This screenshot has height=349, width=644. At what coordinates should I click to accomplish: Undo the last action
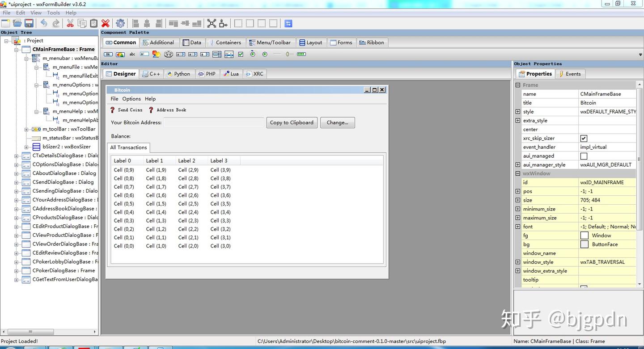click(x=44, y=23)
